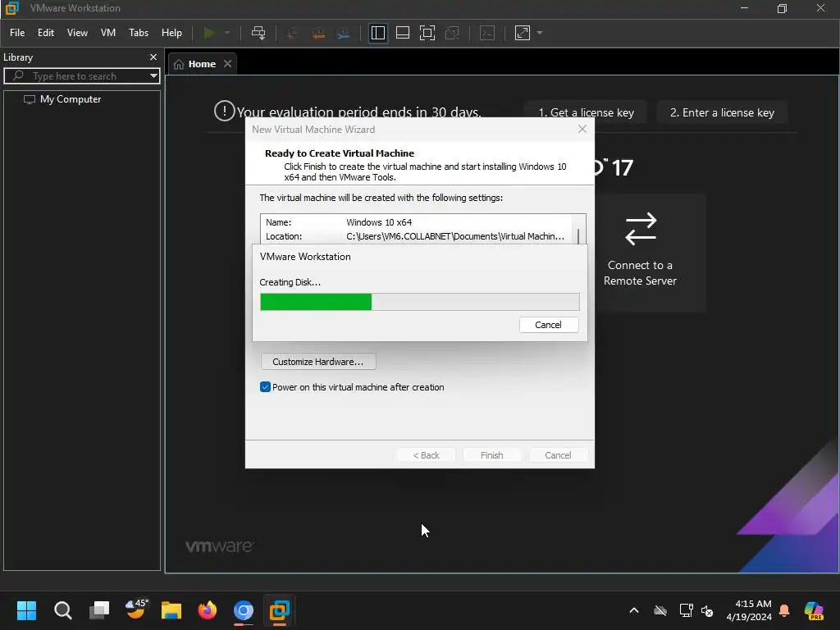
Task: Click the 'Windows 10 x64' name value
Action: tap(379, 222)
